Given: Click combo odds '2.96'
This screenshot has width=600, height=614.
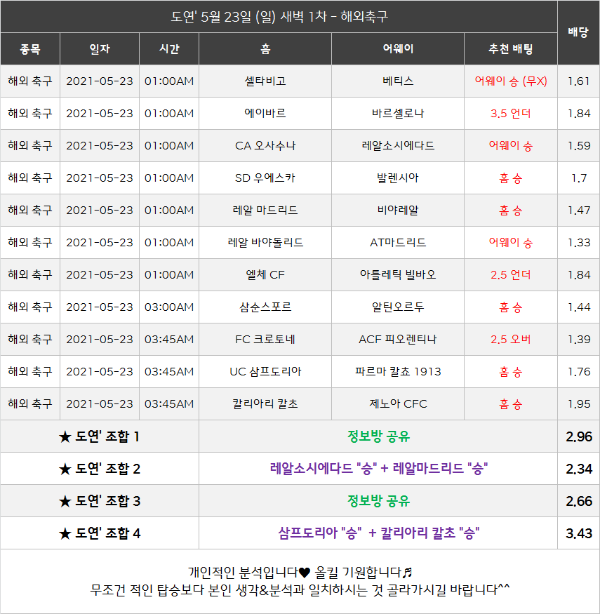Looking at the screenshot, I should pyautogui.click(x=579, y=436).
